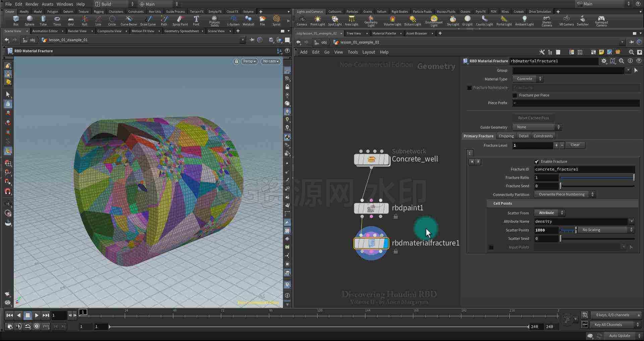
Task: Open the parameter gear menu icon
Action: click(604, 61)
